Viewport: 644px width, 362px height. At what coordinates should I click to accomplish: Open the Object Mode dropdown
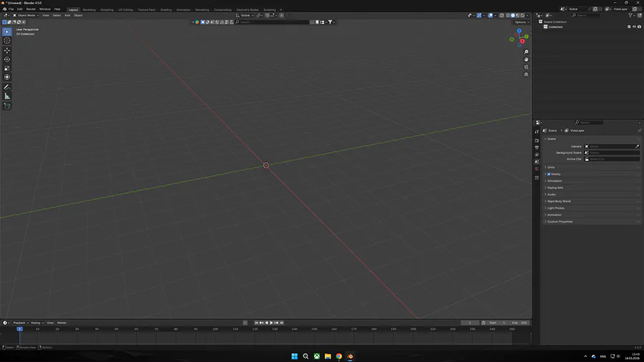(x=26, y=16)
